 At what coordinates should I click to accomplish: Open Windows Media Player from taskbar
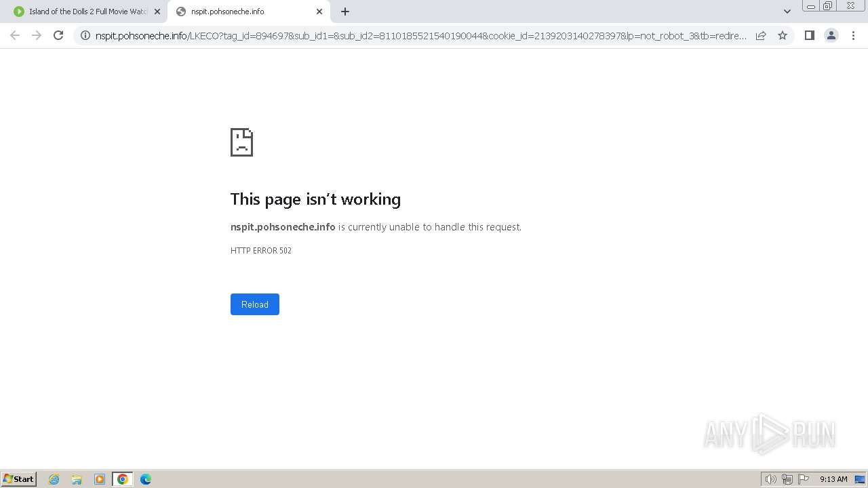pyautogui.click(x=100, y=479)
